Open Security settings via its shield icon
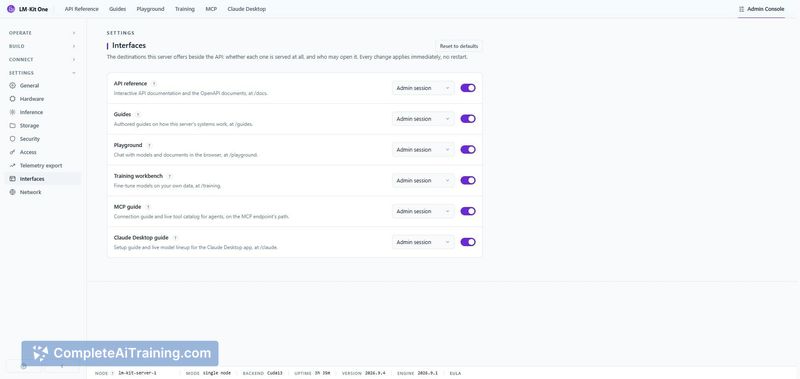The height and width of the screenshot is (379, 800). (13, 139)
